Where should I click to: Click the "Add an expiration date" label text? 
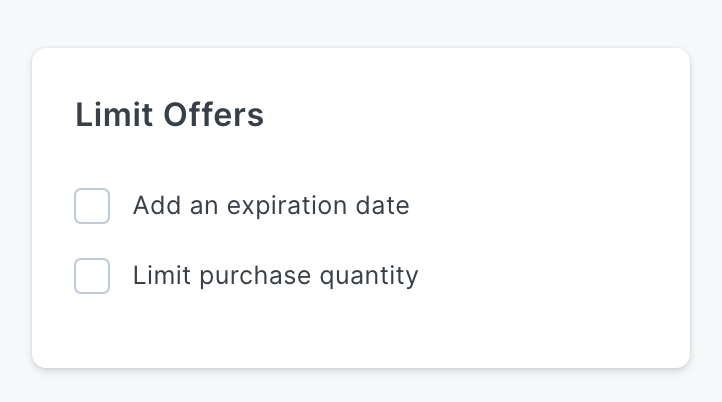[x=271, y=206]
